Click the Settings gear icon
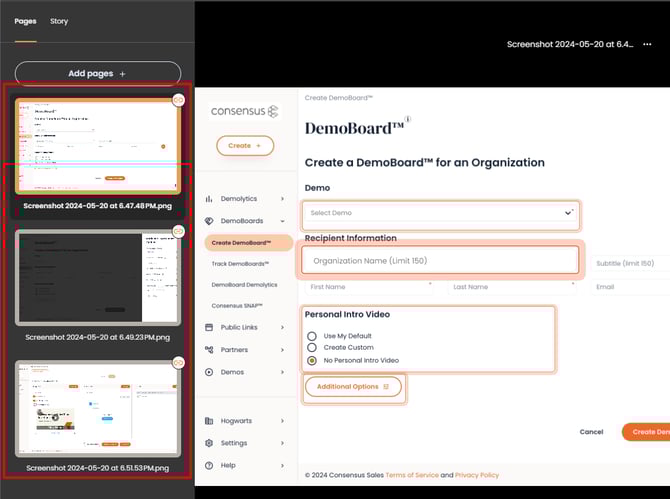Image resolution: width=670 pixels, height=499 pixels. point(210,443)
